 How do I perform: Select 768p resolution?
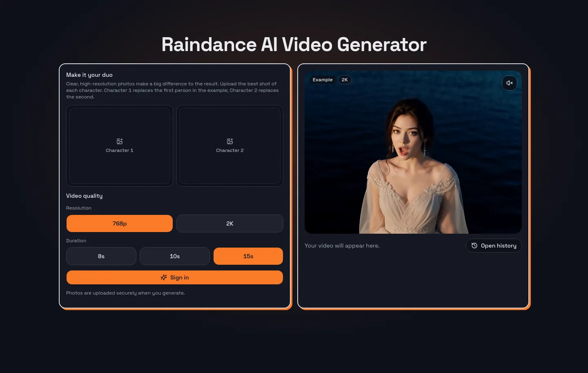[120, 223]
